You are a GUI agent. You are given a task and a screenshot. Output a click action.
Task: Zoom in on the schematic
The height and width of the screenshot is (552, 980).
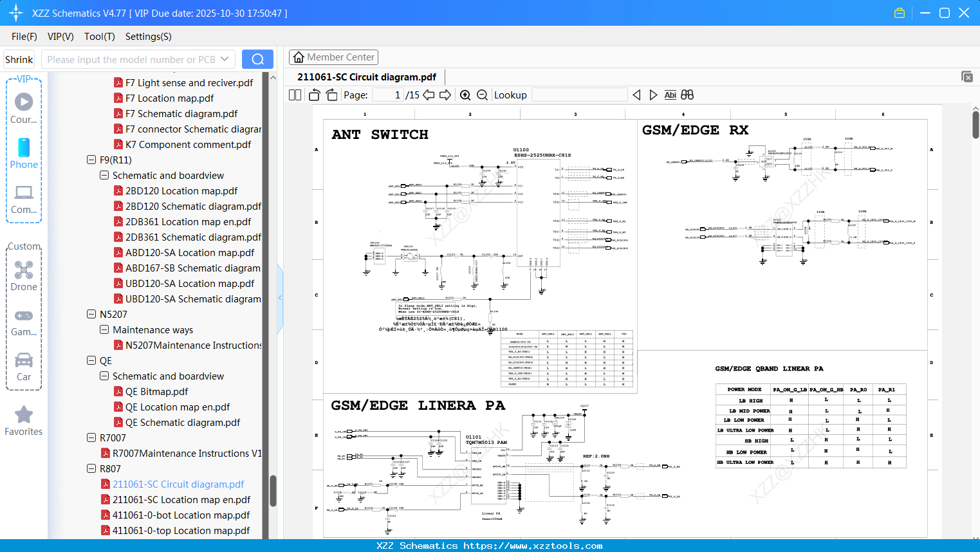point(465,95)
